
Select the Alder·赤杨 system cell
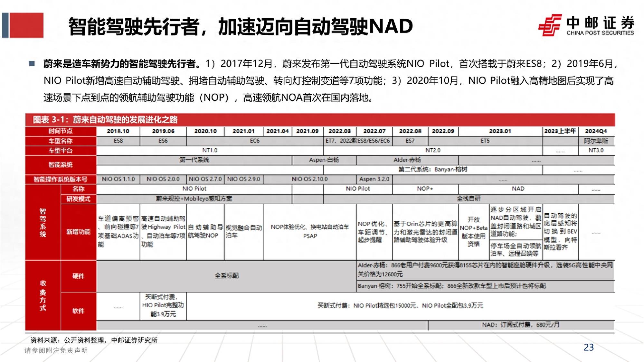pos(407,160)
